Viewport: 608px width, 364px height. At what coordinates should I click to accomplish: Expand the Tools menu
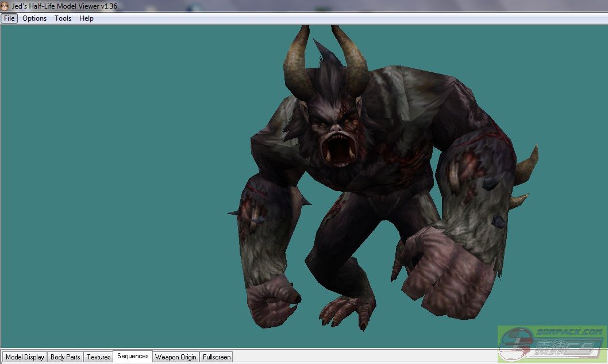click(x=63, y=18)
